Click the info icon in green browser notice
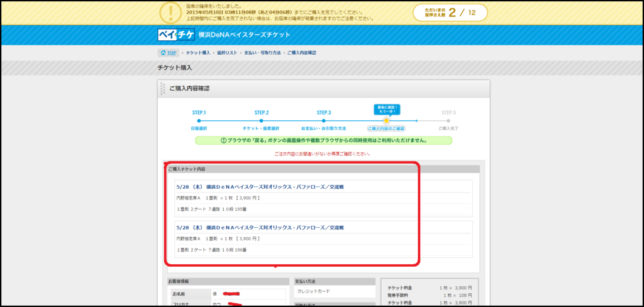Screen dimensions: 644x307 click(223, 140)
